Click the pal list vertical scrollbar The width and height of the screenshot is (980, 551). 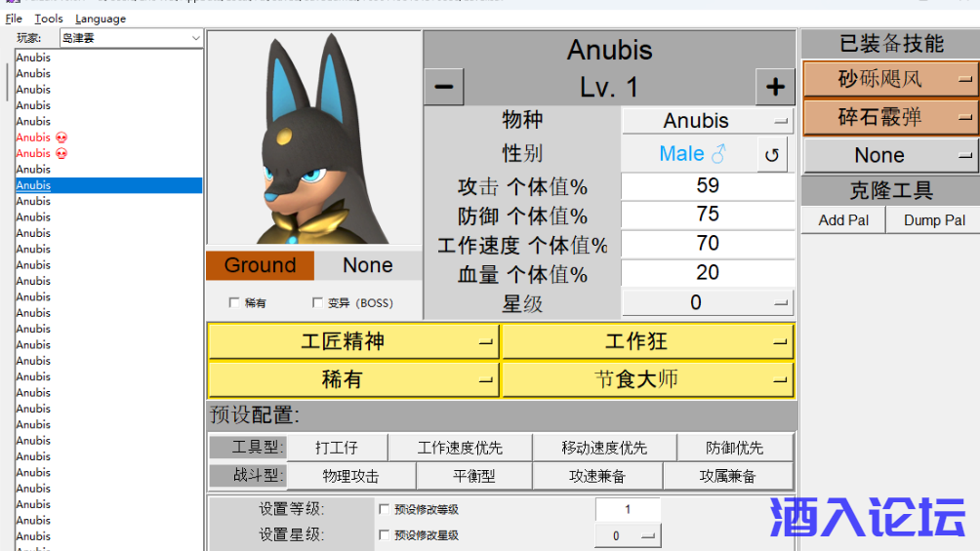tap(8, 81)
